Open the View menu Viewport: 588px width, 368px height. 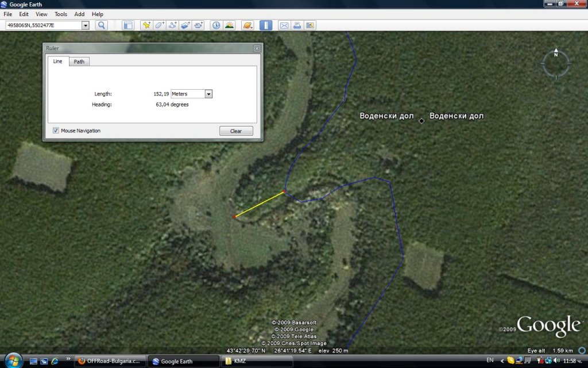pos(41,14)
